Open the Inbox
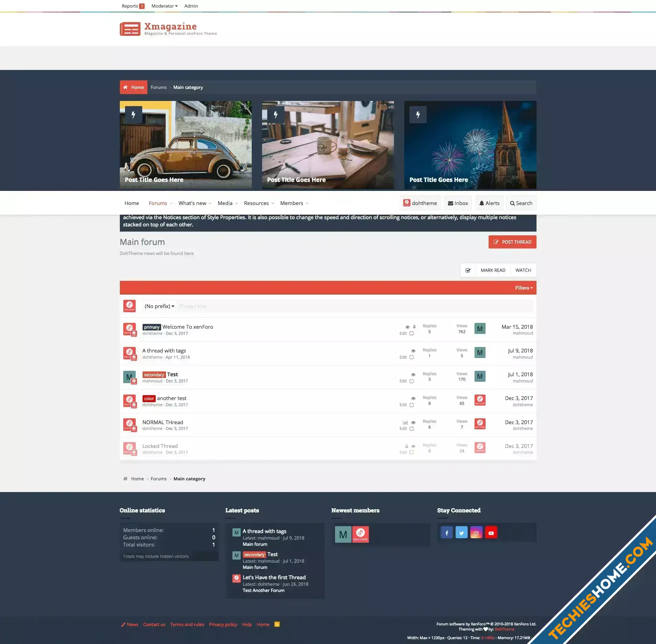 pyautogui.click(x=458, y=203)
